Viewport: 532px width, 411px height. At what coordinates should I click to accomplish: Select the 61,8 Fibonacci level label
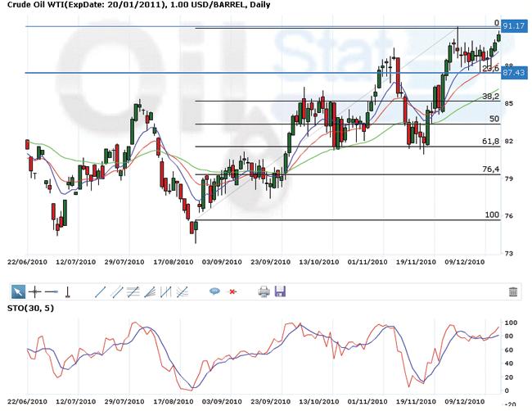click(489, 142)
